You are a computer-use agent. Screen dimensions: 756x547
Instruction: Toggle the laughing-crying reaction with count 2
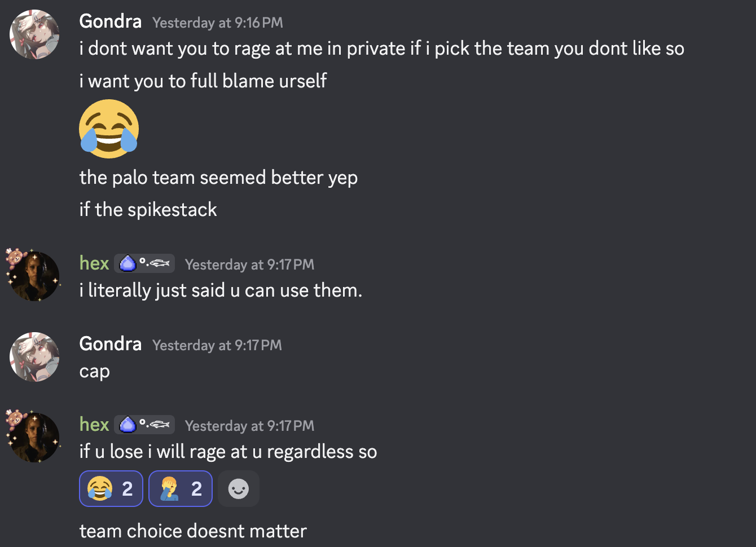111,489
